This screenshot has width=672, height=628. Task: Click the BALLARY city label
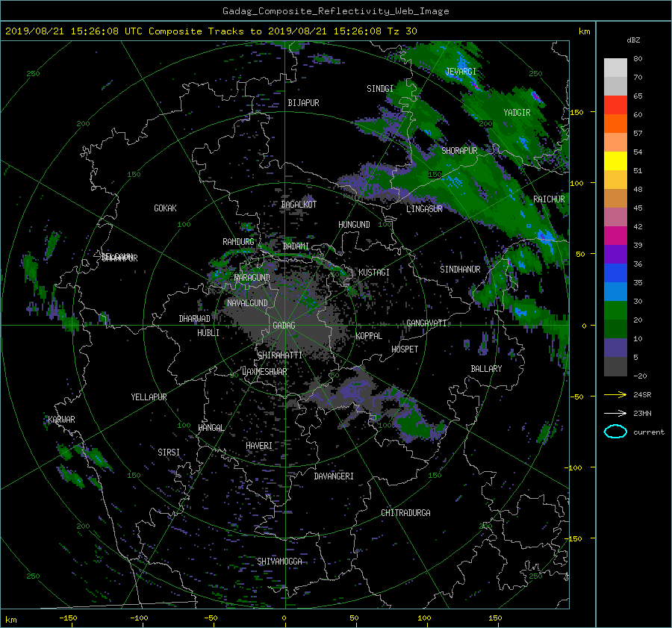(x=486, y=369)
